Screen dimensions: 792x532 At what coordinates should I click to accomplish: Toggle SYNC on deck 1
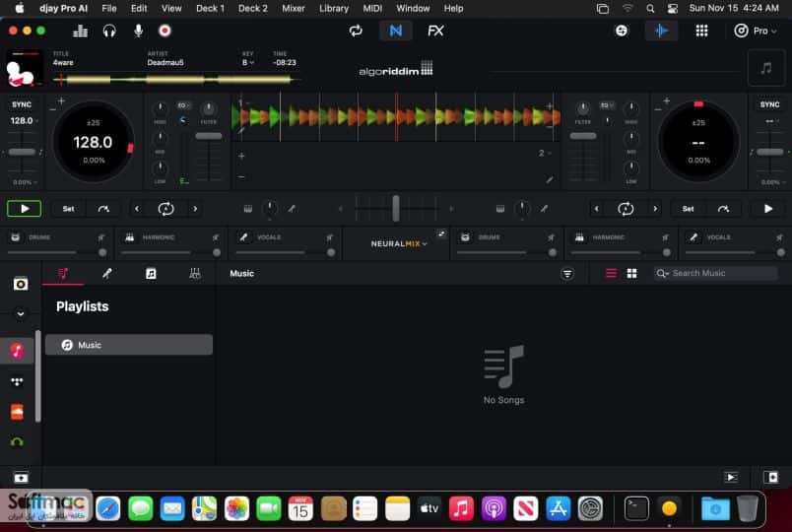point(22,104)
